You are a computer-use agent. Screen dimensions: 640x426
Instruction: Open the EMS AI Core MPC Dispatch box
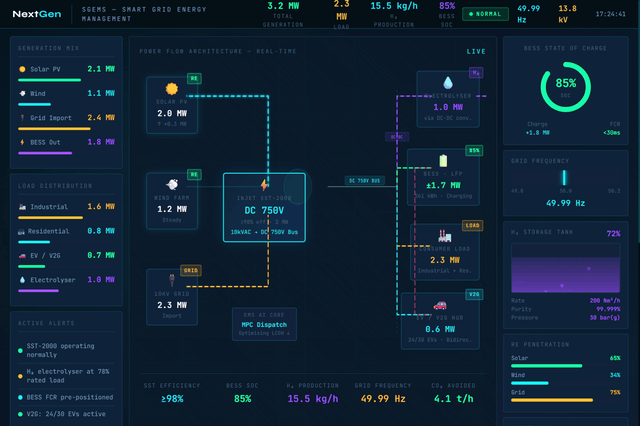tap(264, 324)
